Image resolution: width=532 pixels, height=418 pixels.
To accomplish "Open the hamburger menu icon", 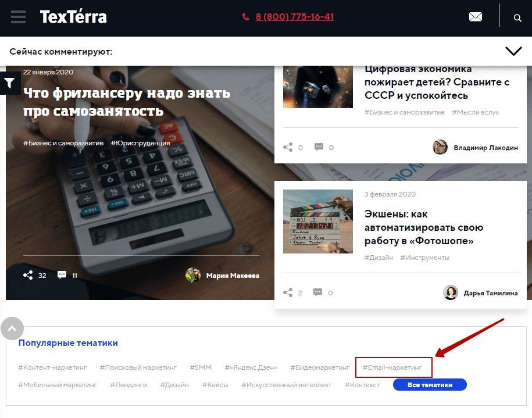I will point(18,17).
